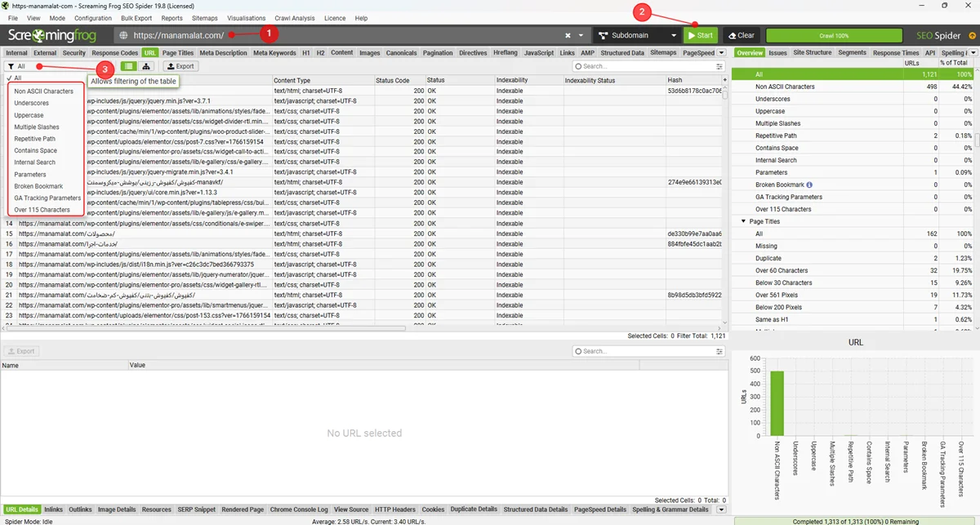Open the Subdomain crawl mode dropdown
The width and height of the screenshot is (980, 525).
[636, 36]
